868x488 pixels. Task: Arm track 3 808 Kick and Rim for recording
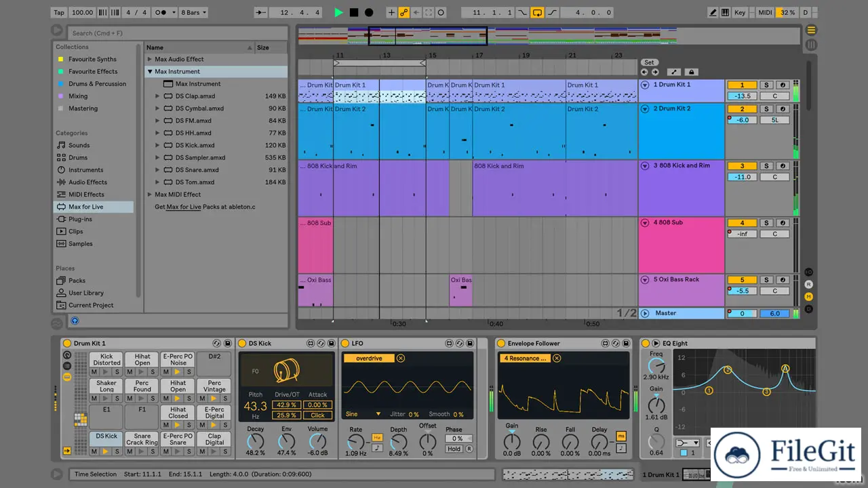(x=783, y=165)
